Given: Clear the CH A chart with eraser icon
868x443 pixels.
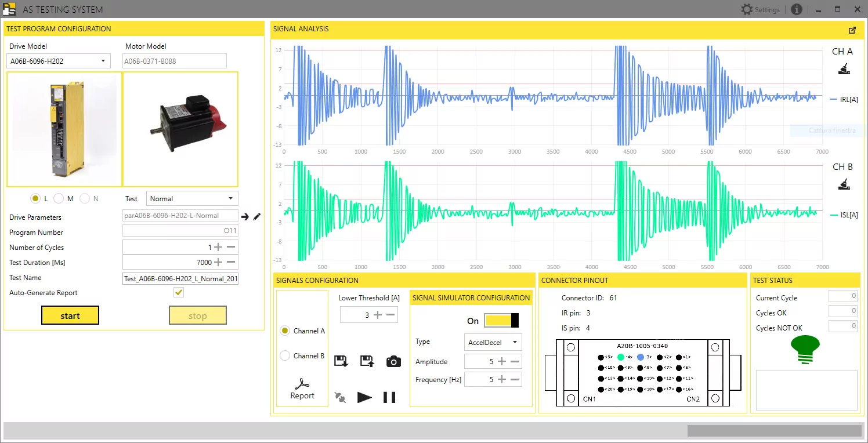Looking at the screenshot, I should [x=844, y=70].
